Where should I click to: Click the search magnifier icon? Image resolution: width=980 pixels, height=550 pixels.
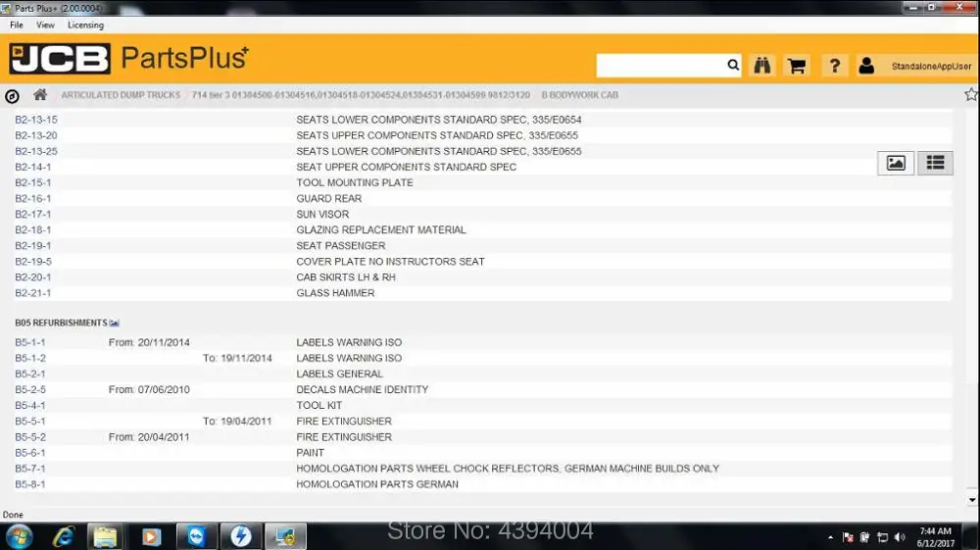tap(732, 65)
